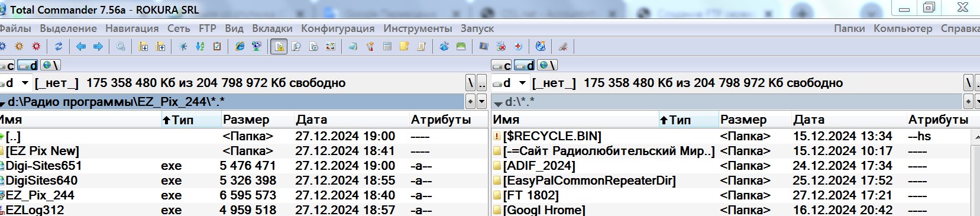Viewport: 980px width, 216px height.
Task: Click the blue disc burner icon
Action: point(541,47)
